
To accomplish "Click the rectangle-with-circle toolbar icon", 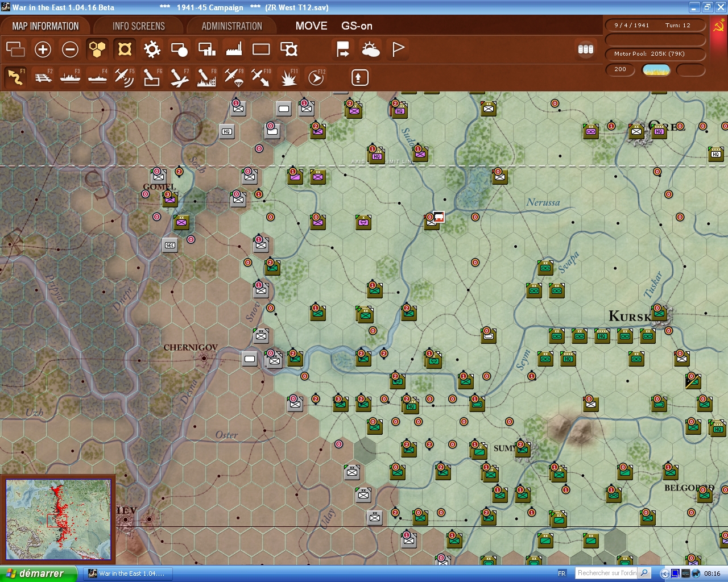I will [179, 49].
